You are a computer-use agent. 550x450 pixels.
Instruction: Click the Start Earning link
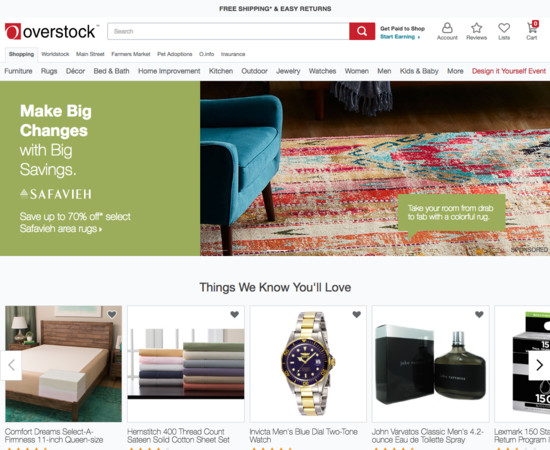click(x=400, y=37)
